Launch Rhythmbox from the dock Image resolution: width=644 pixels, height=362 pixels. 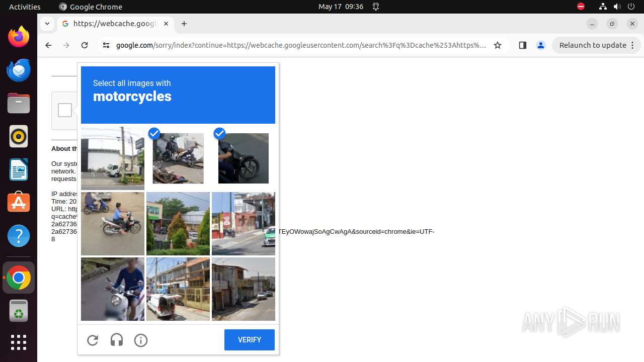point(19,136)
